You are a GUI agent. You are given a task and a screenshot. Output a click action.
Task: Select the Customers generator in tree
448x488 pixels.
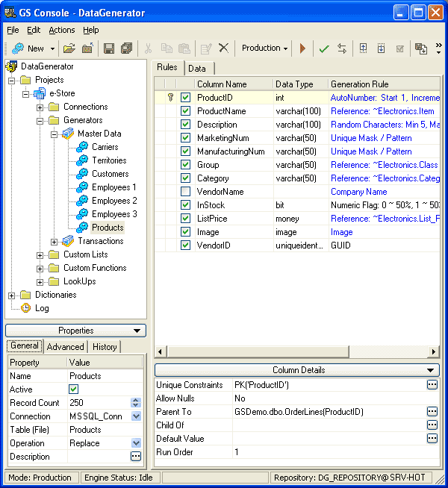pyautogui.click(x=110, y=174)
